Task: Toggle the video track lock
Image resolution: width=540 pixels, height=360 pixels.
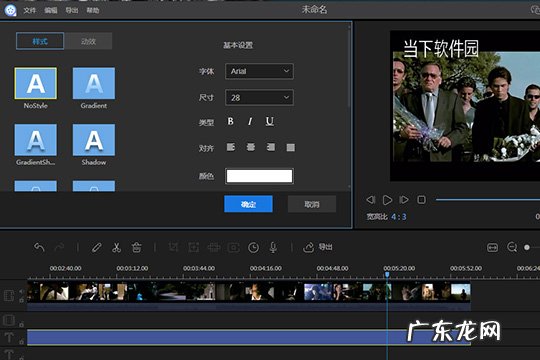Action: pos(22,300)
